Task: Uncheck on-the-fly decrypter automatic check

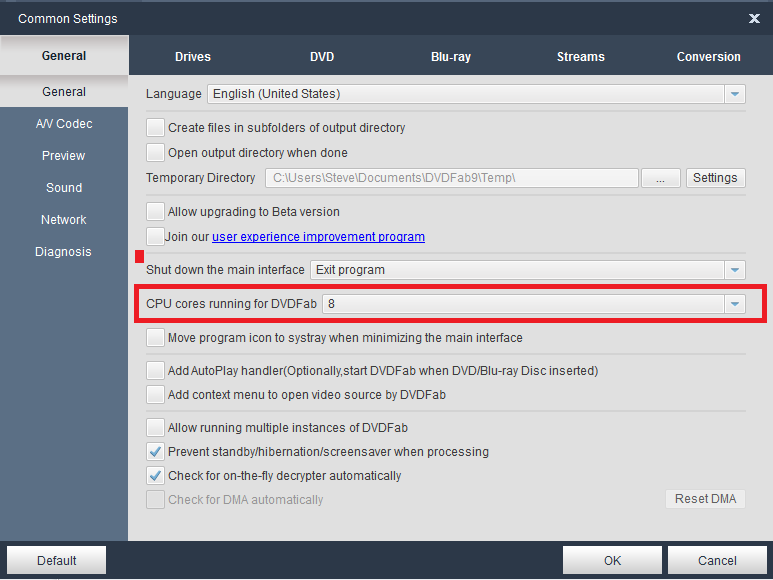Action: tap(156, 476)
